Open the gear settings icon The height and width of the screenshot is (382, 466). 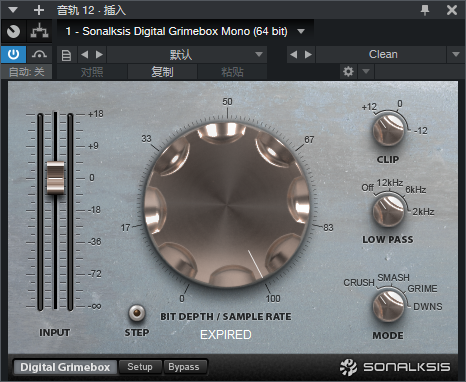click(x=348, y=72)
